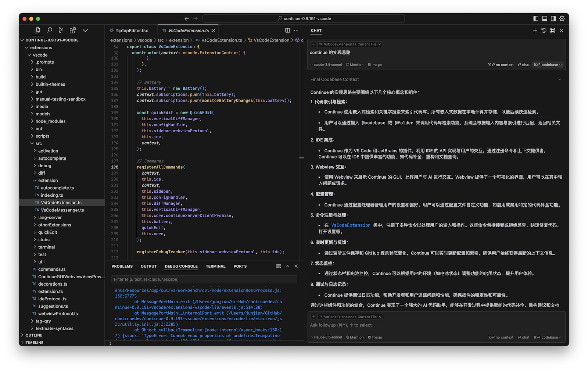Open the Search view icon
Screen dimensions: 588x371
point(49,31)
